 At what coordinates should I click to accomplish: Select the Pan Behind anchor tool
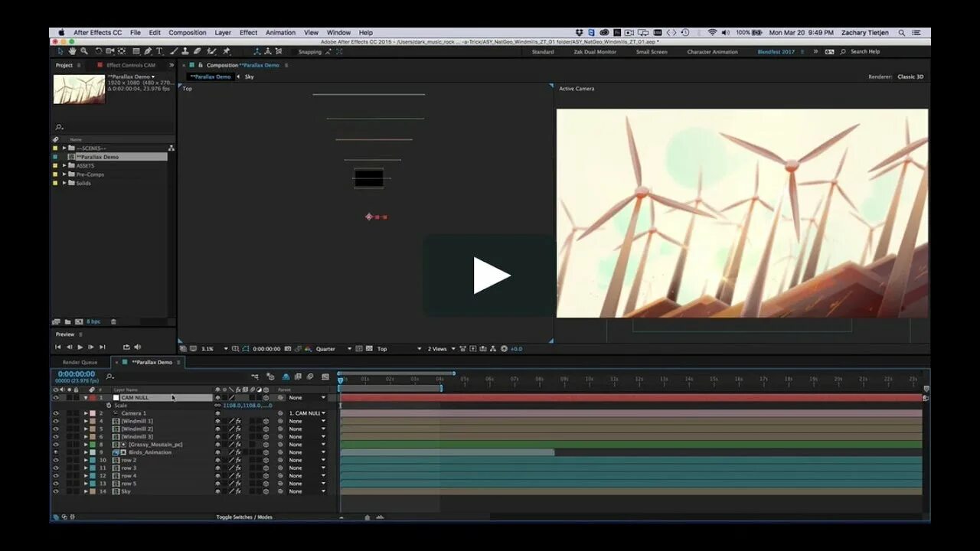point(122,51)
